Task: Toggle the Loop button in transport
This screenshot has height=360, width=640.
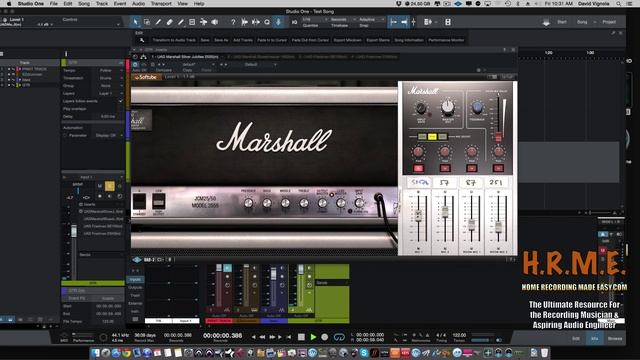Action: [x=339, y=337]
